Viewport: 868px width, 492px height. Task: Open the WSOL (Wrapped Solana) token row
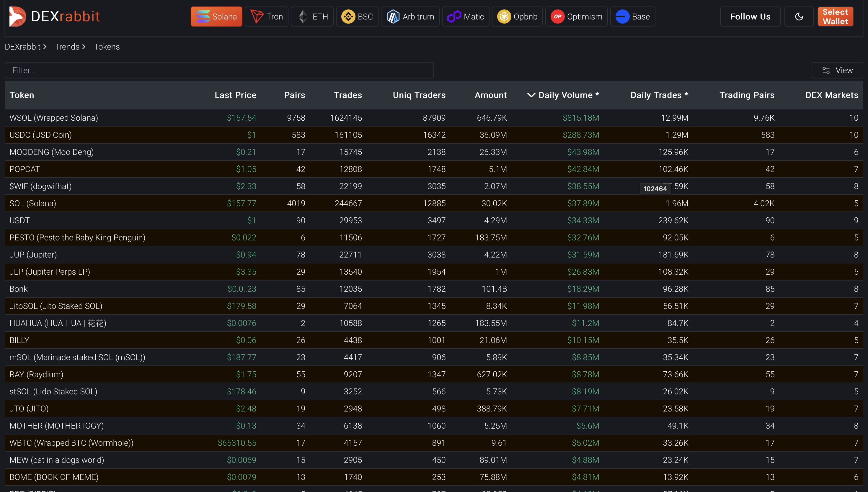click(54, 118)
